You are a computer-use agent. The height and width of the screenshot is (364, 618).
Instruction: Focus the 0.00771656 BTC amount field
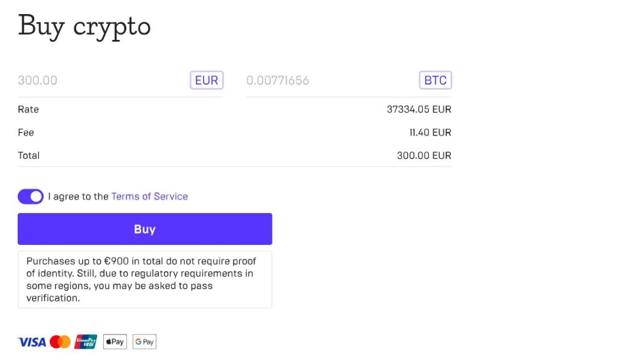point(331,80)
